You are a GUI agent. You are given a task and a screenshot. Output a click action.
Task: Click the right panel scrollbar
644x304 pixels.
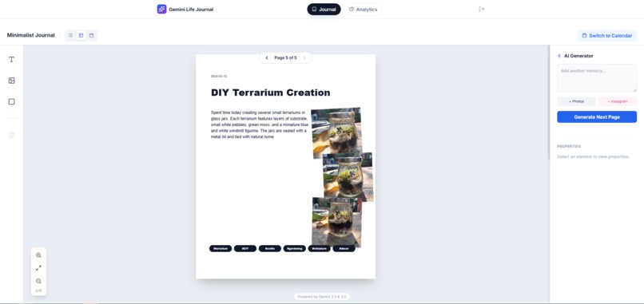pyautogui.click(x=549, y=103)
